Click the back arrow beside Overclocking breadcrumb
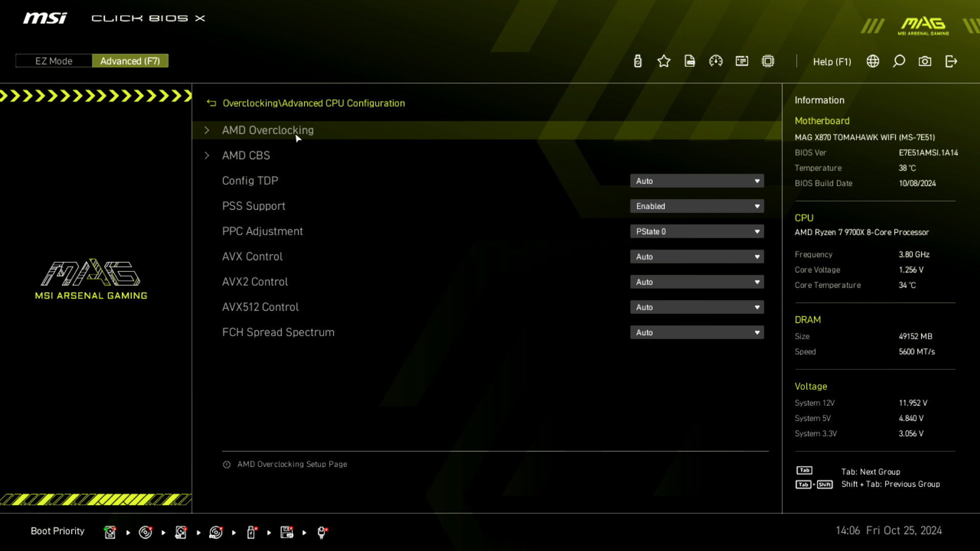 pyautogui.click(x=211, y=103)
